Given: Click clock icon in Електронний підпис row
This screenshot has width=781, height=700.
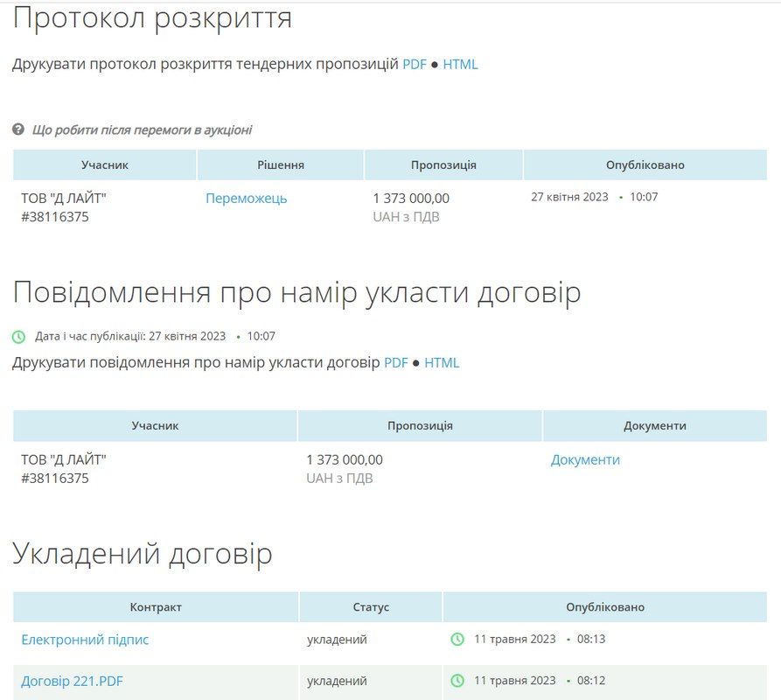Looking at the screenshot, I should pyautogui.click(x=457, y=639).
